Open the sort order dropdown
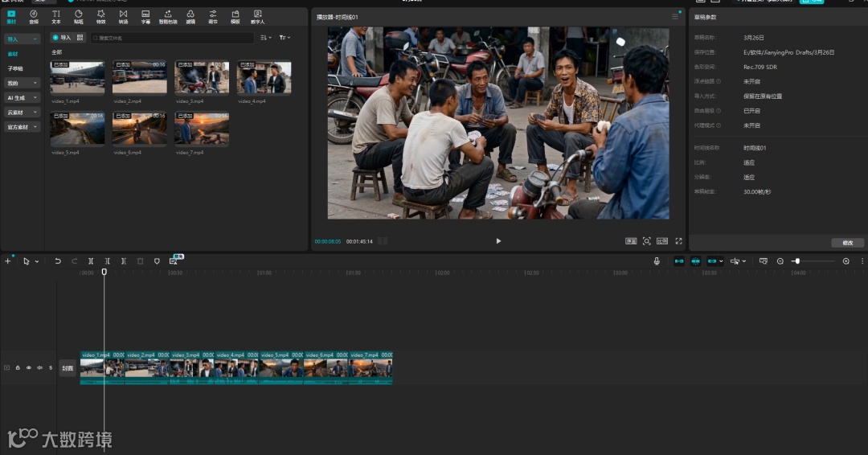The image size is (868, 455). [266, 38]
